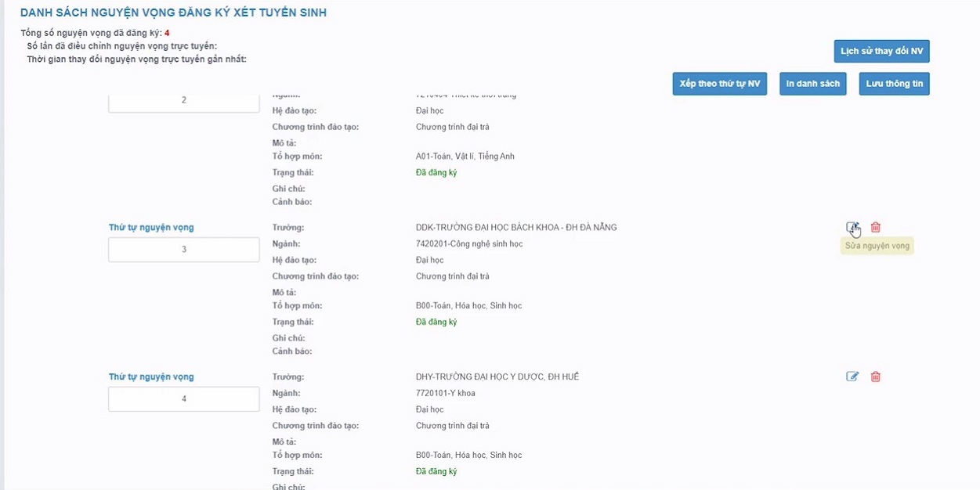
Task: Click the major text 7720101-Y khoa
Action: point(446,393)
